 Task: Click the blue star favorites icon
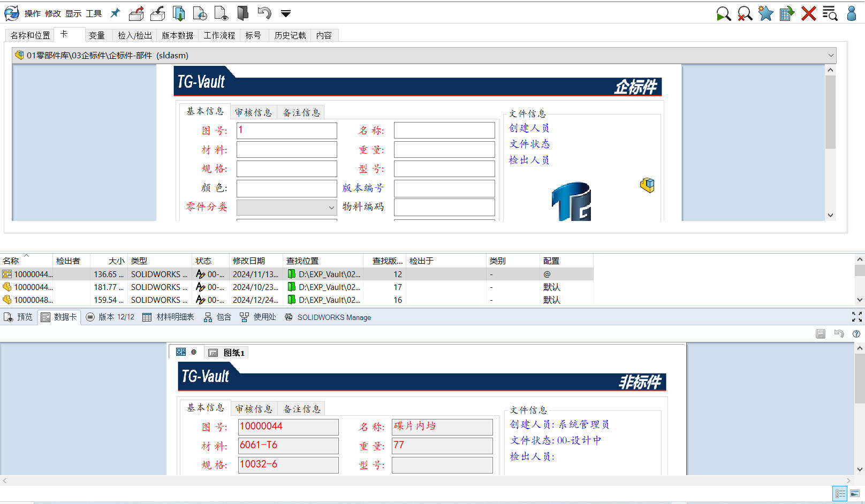766,13
